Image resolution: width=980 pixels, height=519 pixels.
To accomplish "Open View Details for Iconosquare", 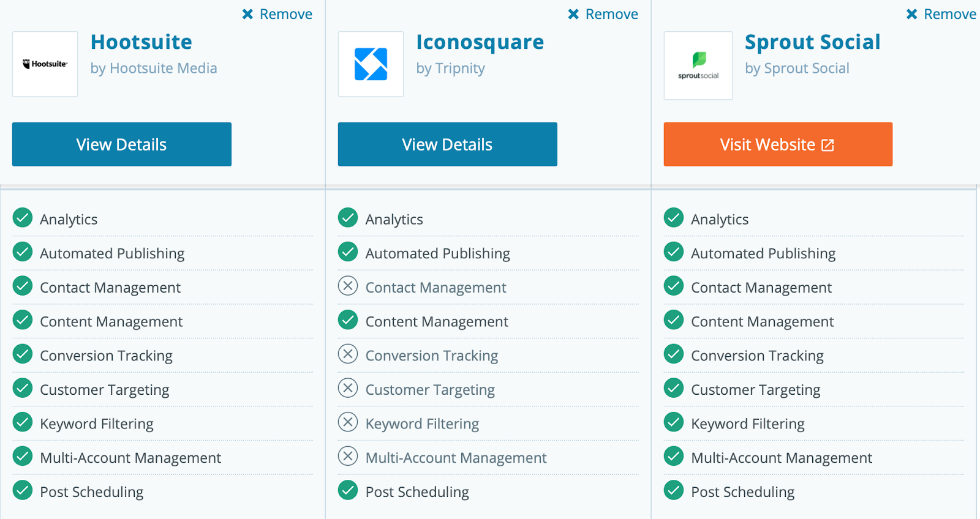I will pyautogui.click(x=447, y=144).
